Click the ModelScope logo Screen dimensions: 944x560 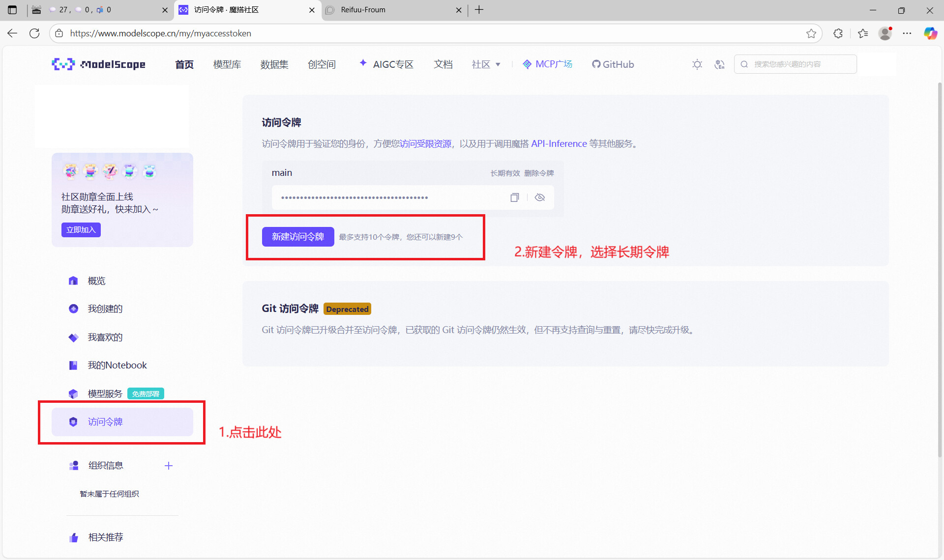(x=98, y=64)
